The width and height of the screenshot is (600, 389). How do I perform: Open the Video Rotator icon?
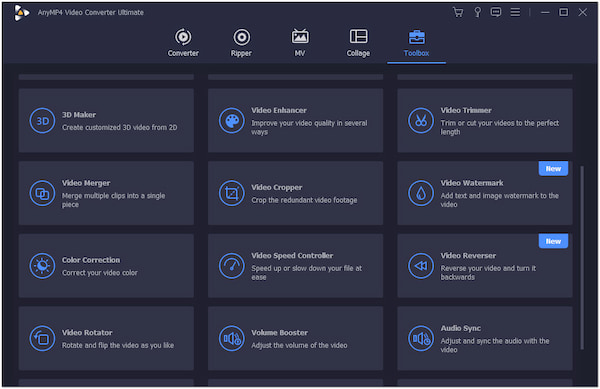point(42,339)
